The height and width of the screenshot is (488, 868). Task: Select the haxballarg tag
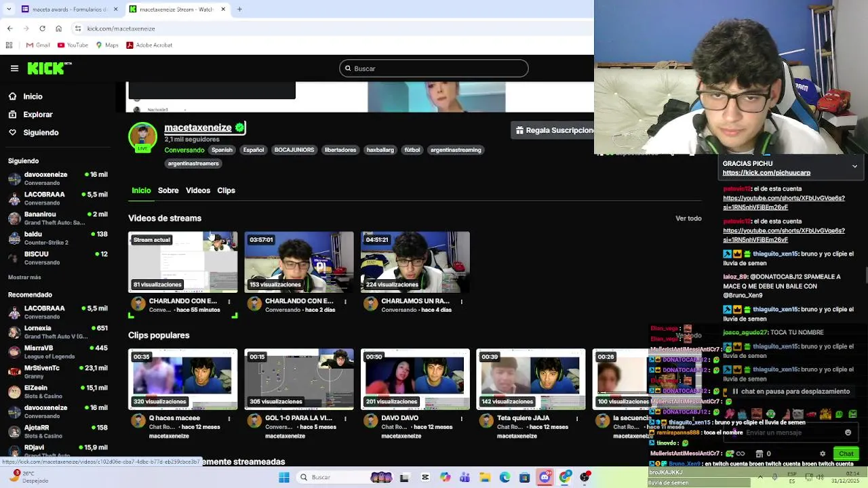coord(380,150)
